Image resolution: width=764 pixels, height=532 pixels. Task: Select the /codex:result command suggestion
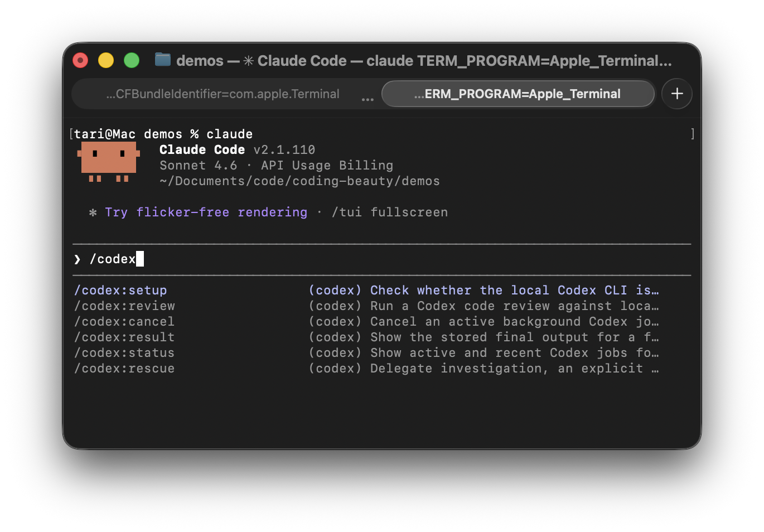point(125,337)
